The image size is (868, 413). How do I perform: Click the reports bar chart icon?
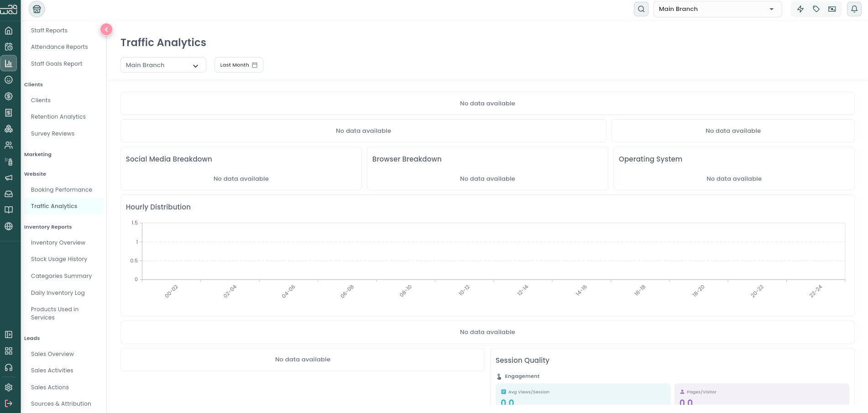9,63
